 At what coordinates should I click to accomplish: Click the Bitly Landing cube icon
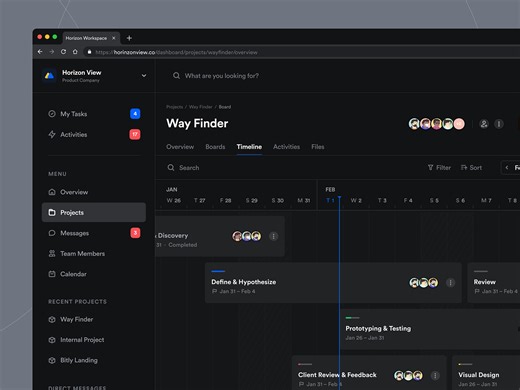[52, 360]
